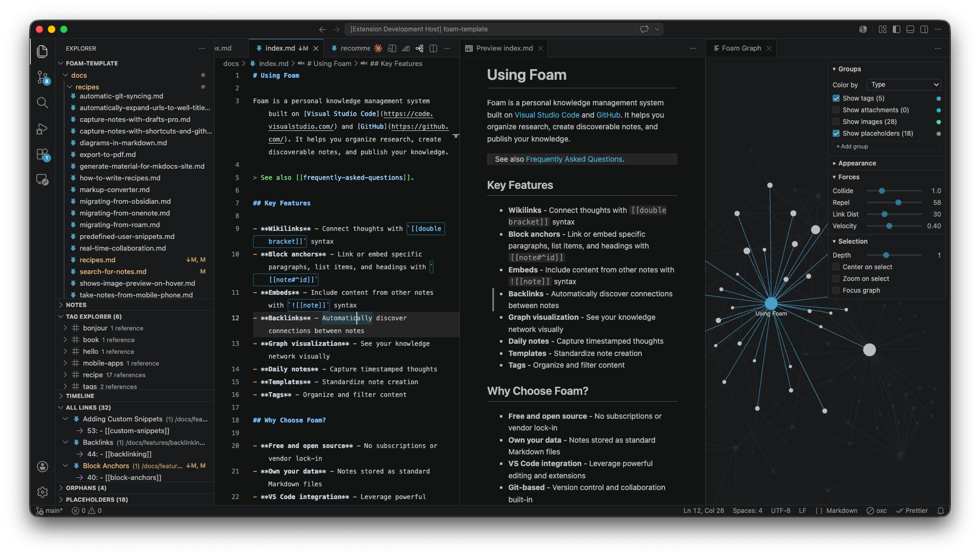This screenshot has width=980, height=556.
Task: Enable Show images (28) checkbox
Action: (x=836, y=122)
